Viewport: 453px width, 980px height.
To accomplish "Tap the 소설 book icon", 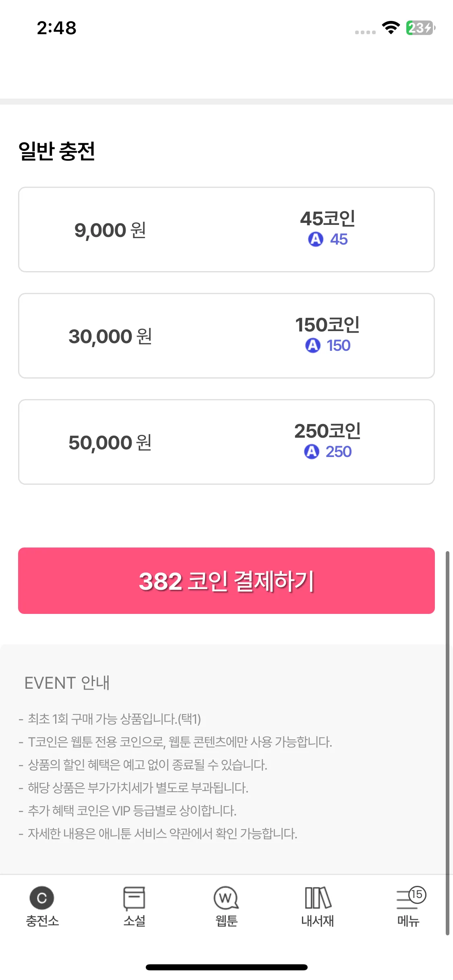I will click(x=134, y=898).
